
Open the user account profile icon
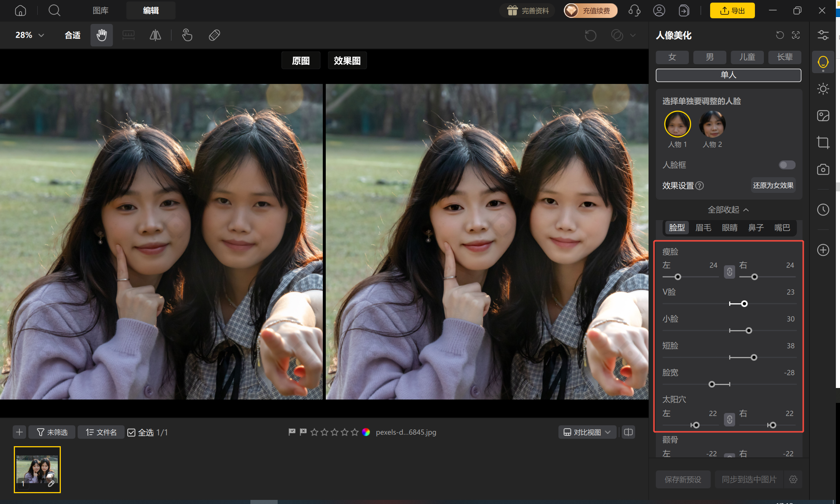[x=659, y=10]
